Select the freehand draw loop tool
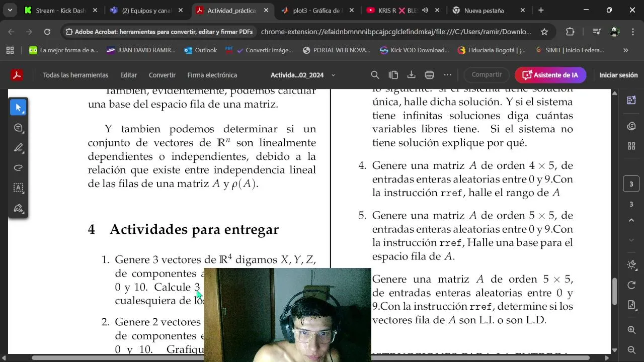The height and width of the screenshot is (362, 644). tap(19, 168)
